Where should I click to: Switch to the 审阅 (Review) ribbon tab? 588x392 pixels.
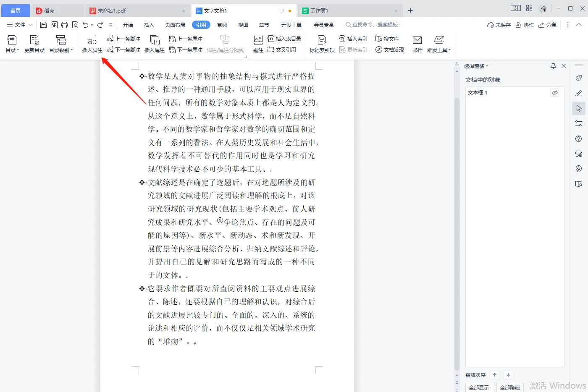pyautogui.click(x=222, y=25)
